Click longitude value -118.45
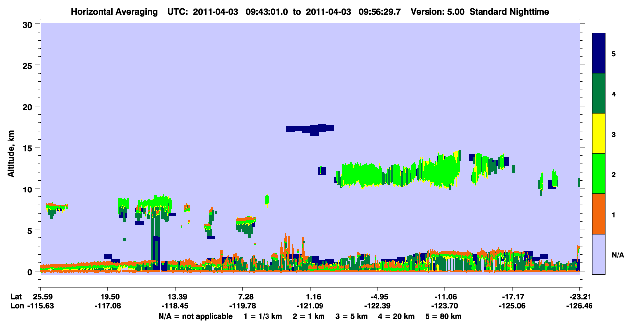Screen dimensions: 644x330 coord(175,306)
